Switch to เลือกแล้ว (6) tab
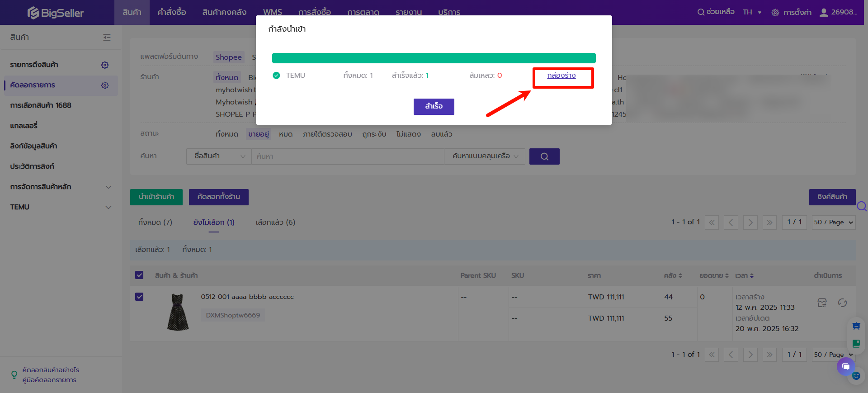This screenshot has height=393, width=868. tap(275, 223)
